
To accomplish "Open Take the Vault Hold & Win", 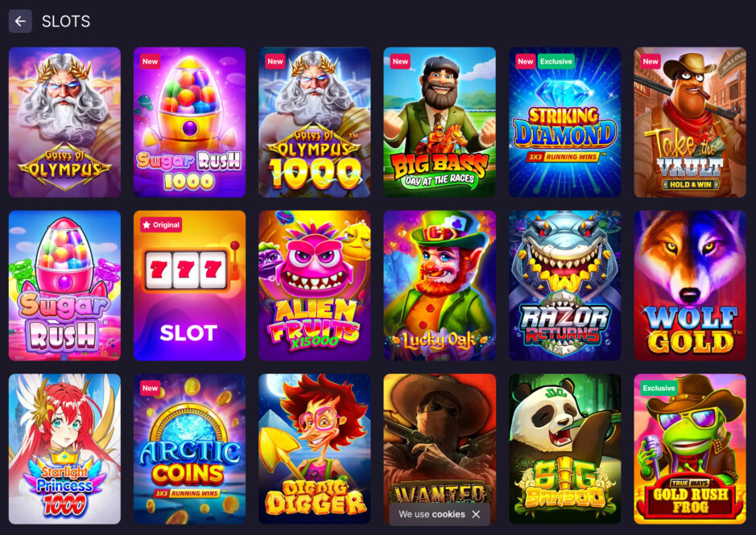I will click(x=689, y=122).
